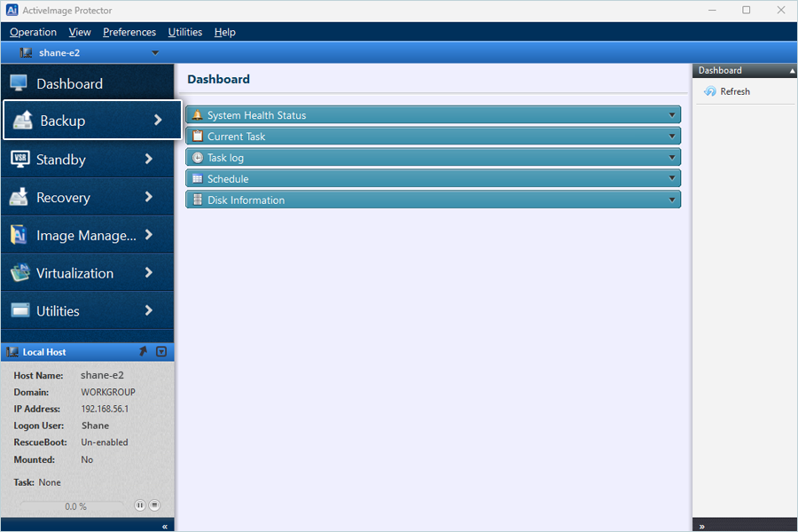The height and width of the screenshot is (532, 798).
Task: Click the shane-e2 host computer icon
Action: coord(26,52)
